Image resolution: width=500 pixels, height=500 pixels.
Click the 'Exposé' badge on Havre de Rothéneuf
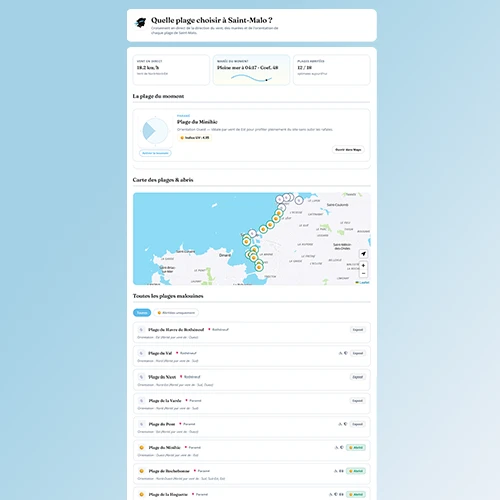coord(358,330)
